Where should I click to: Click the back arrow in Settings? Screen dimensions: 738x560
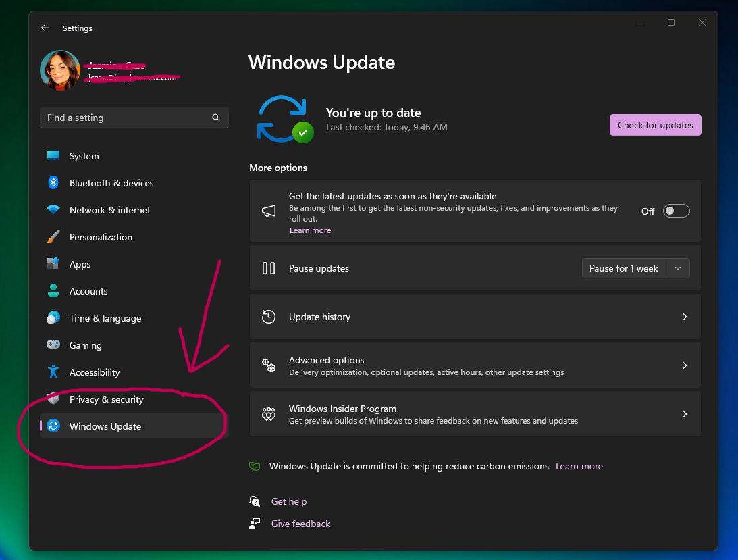45,28
